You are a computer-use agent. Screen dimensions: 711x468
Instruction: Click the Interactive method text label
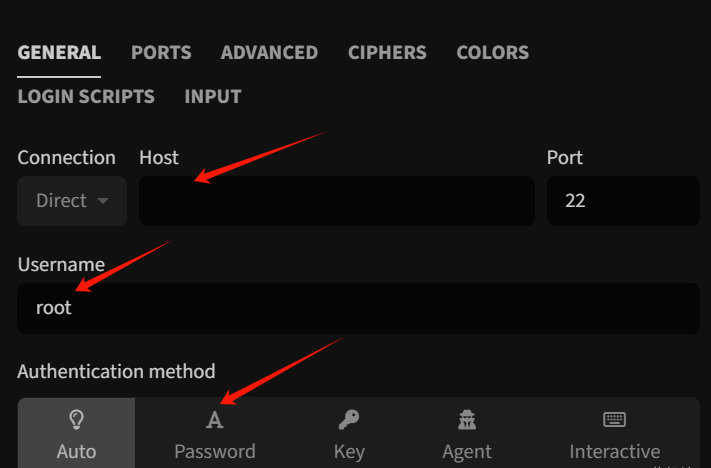click(x=614, y=452)
